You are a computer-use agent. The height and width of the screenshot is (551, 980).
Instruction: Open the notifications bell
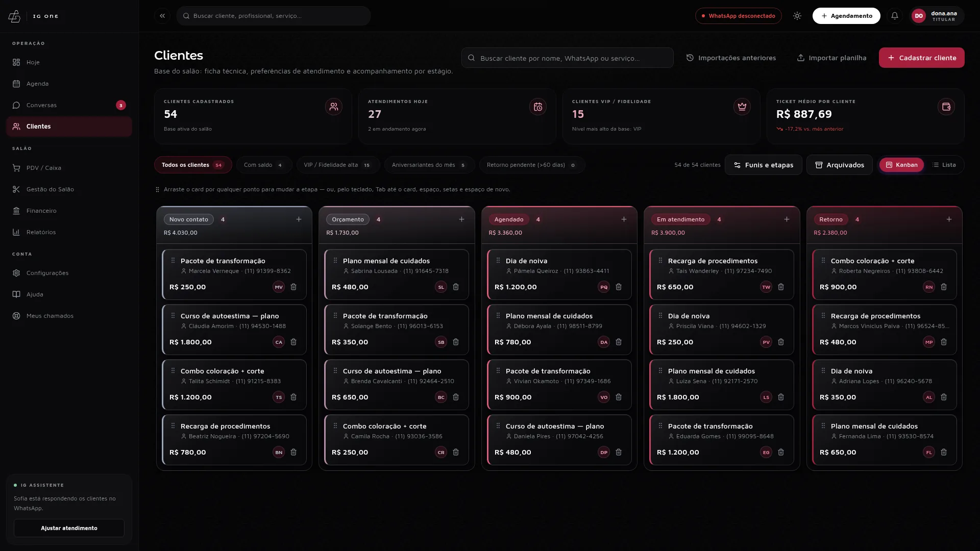894,16
